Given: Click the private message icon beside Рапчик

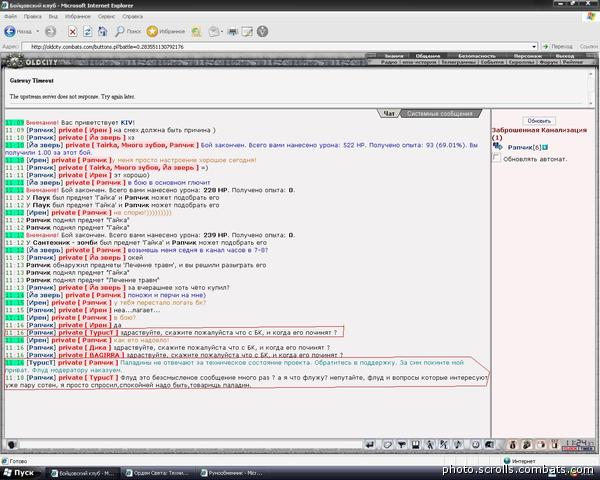Looking at the screenshot, I should 497,146.
